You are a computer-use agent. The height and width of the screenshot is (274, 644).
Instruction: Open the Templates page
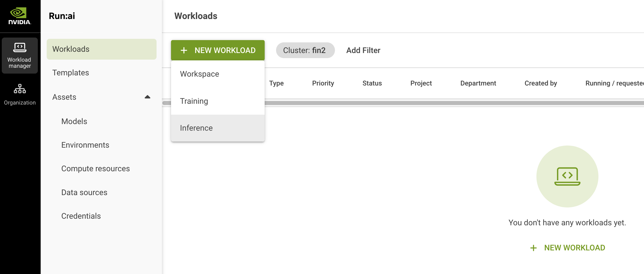(71, 73)
